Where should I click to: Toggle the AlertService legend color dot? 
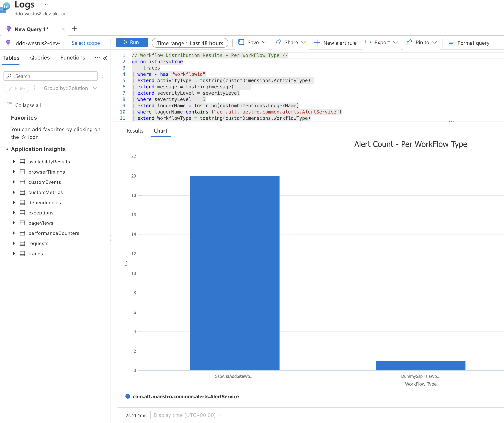pyautogui.click(x=128, y=396)
